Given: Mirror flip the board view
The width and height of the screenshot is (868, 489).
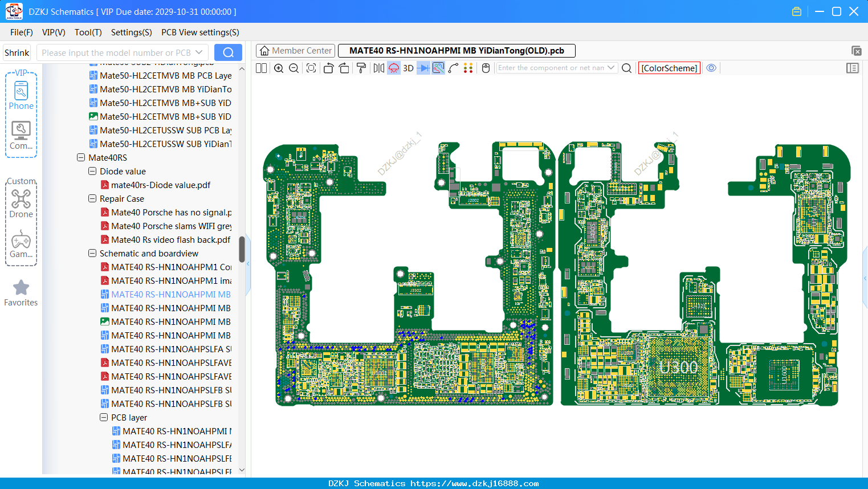Looking at the screenshot, I should click(379, 68).
